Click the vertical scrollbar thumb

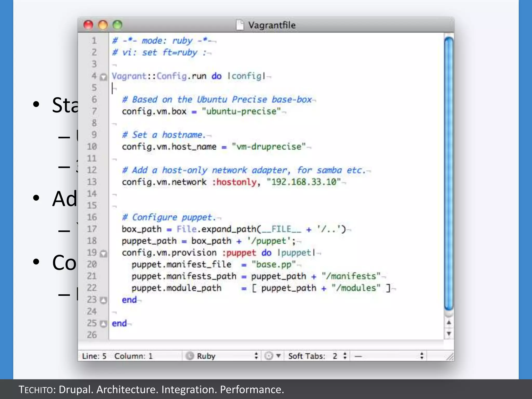pos(449,173)
